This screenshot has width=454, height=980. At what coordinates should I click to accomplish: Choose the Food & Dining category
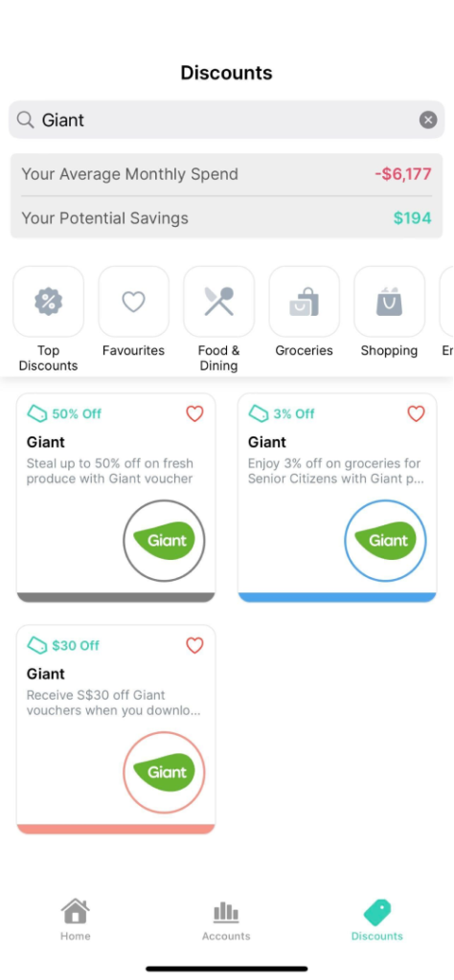click(x=218, y=301)
